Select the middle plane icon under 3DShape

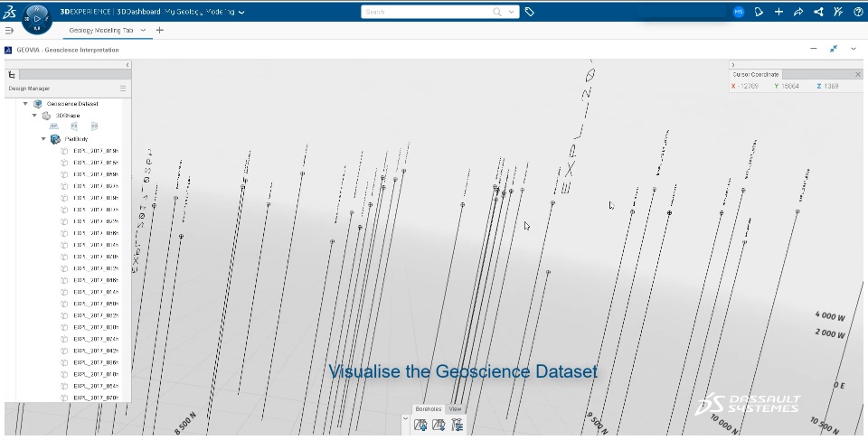[x=74, y=126]
